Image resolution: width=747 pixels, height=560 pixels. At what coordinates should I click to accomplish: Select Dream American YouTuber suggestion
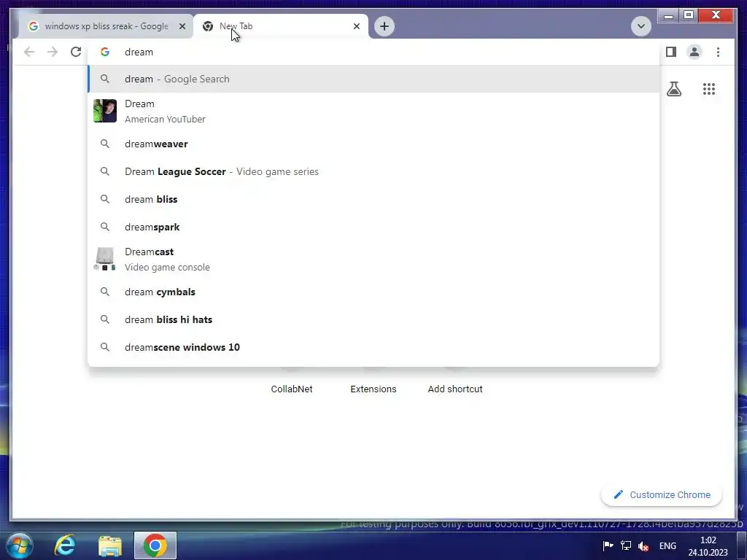coord(373,111)
